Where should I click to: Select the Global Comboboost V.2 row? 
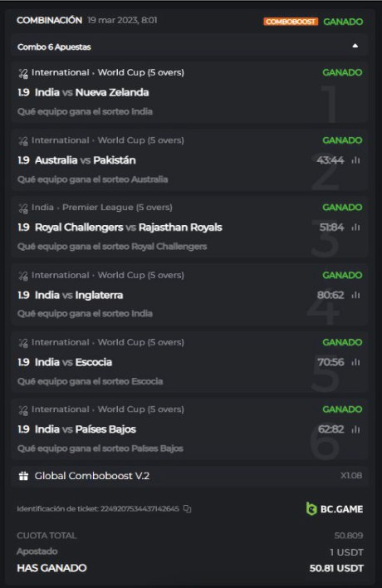coord(189,476)
